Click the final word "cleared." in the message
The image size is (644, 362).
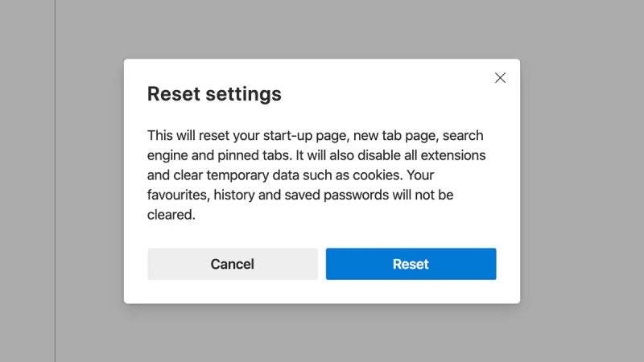171,215
